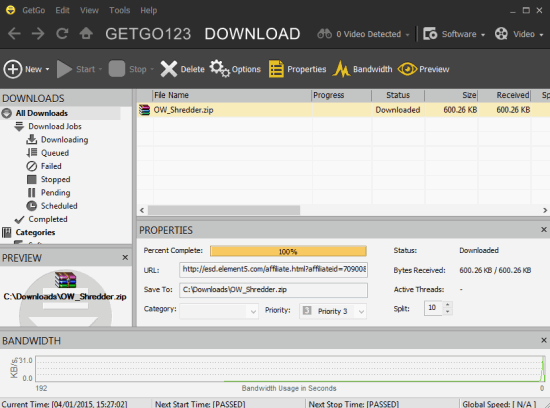Sort by Size column header
Viewport: 550px width, 408px height.
(x=451, y=95)
